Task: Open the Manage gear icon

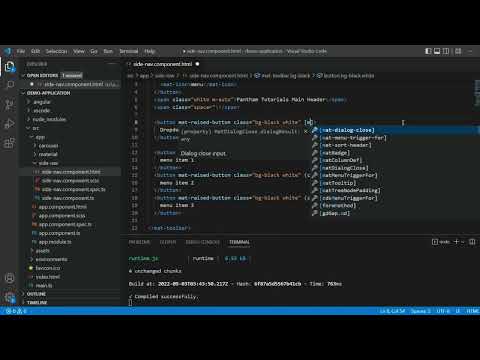Action: pos(10,297)
